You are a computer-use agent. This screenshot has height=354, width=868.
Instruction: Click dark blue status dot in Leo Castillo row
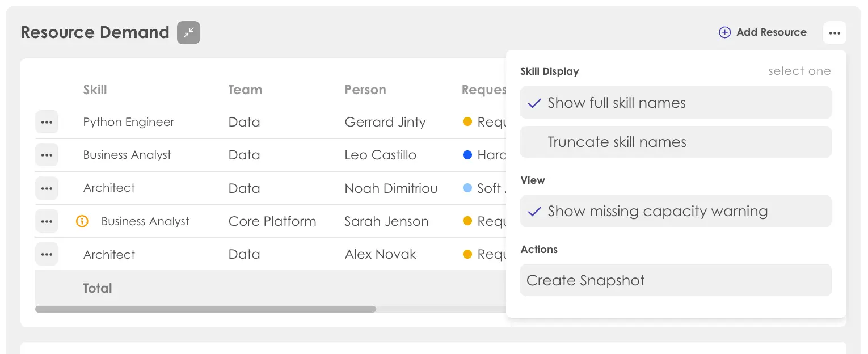click(x=467, y=155)
